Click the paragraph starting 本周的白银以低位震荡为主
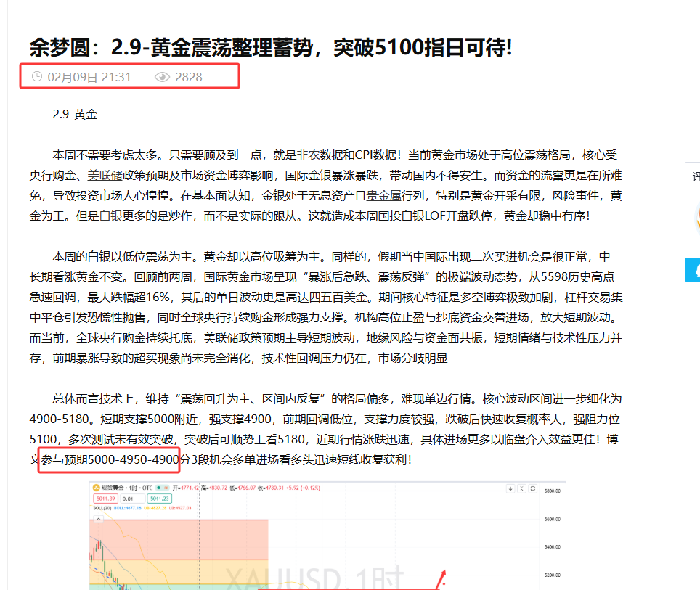This screenshot has width=700, height=590. [x=326, y=308]
